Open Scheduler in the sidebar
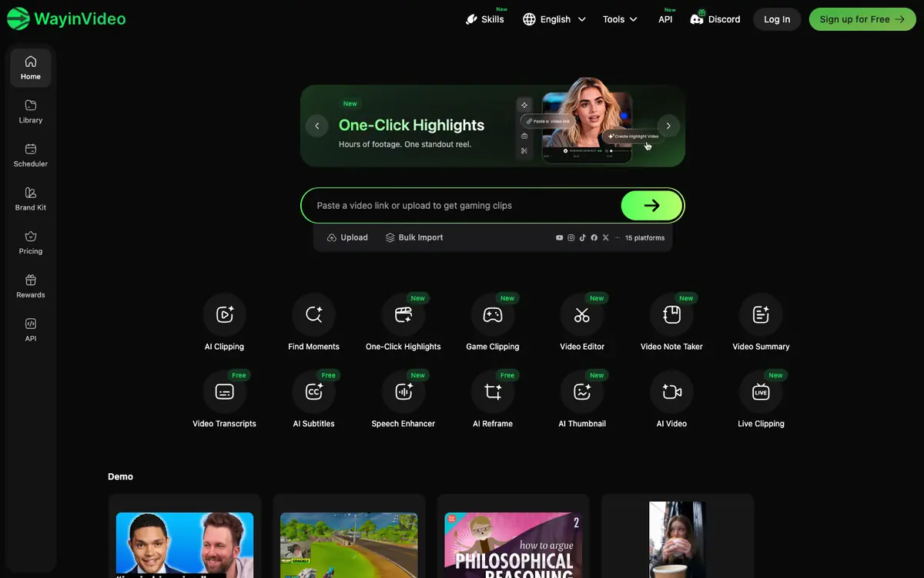 pyautogui.click(x=31, y=155)
